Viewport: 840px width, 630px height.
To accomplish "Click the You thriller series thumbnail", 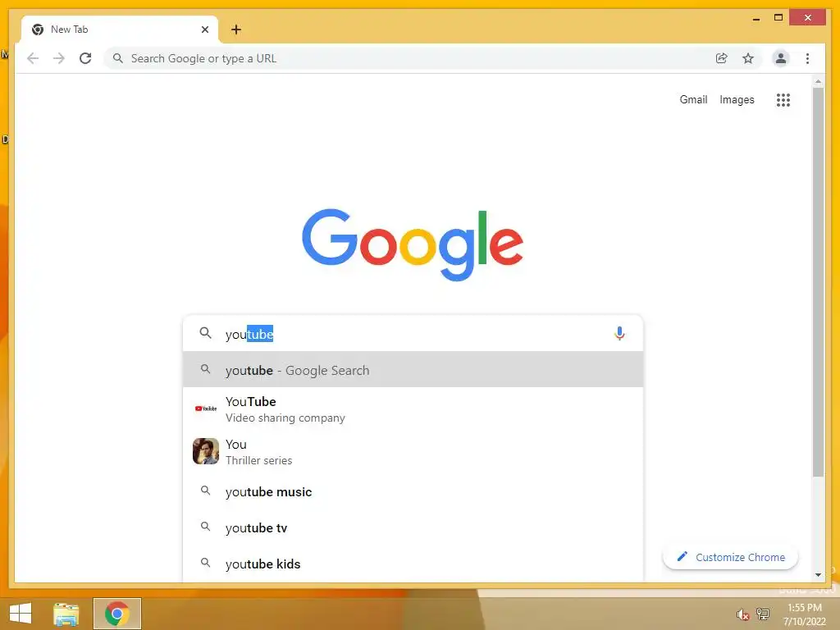I will tap(206, 451).
